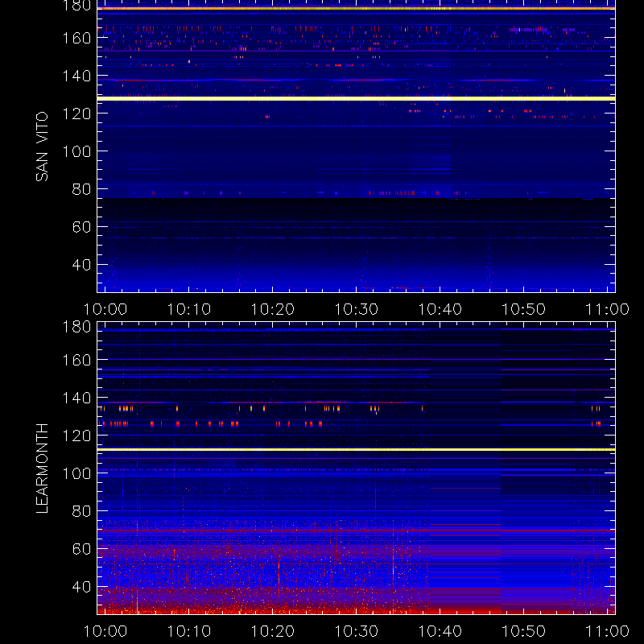The height and width of the screenshot is (644, 644).
Task: Pick the 140 tick label on Learmonth plot
Action: [x=76, y=398]
